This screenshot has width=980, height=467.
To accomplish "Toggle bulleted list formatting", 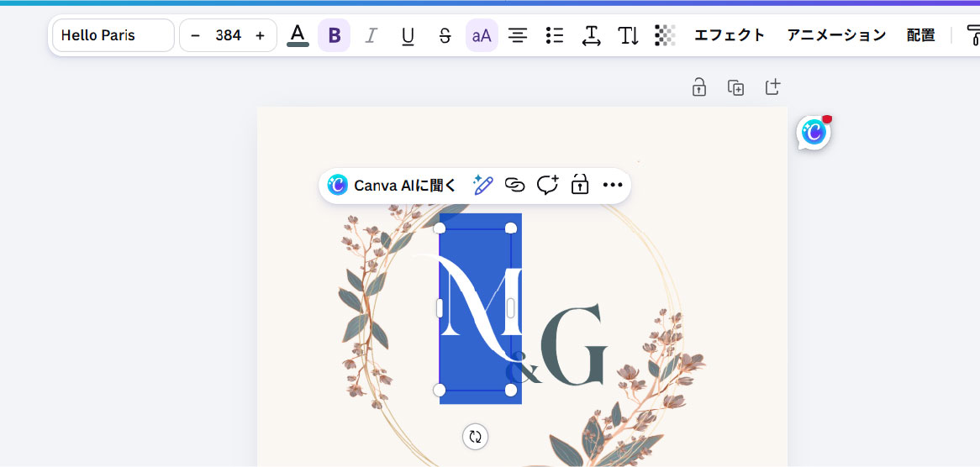I will point(555,35).
